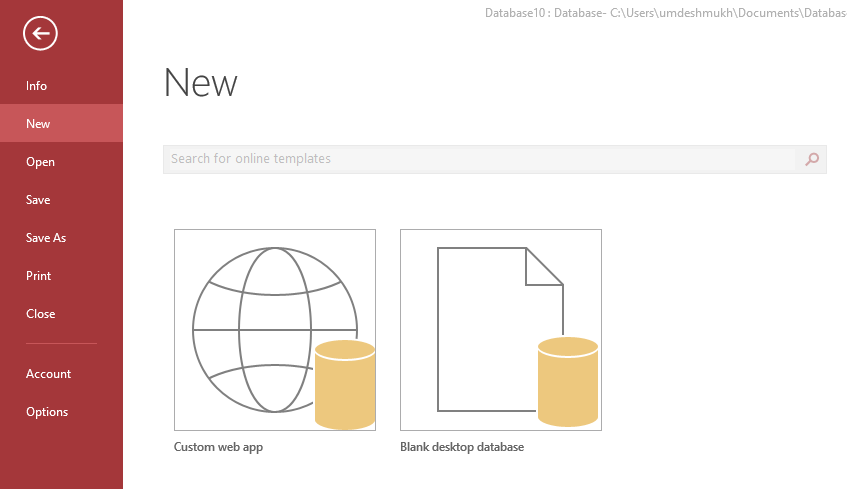Select the Blank desktop database thumbnail
This screenshot has height=489, width=847.
(501, 330)
